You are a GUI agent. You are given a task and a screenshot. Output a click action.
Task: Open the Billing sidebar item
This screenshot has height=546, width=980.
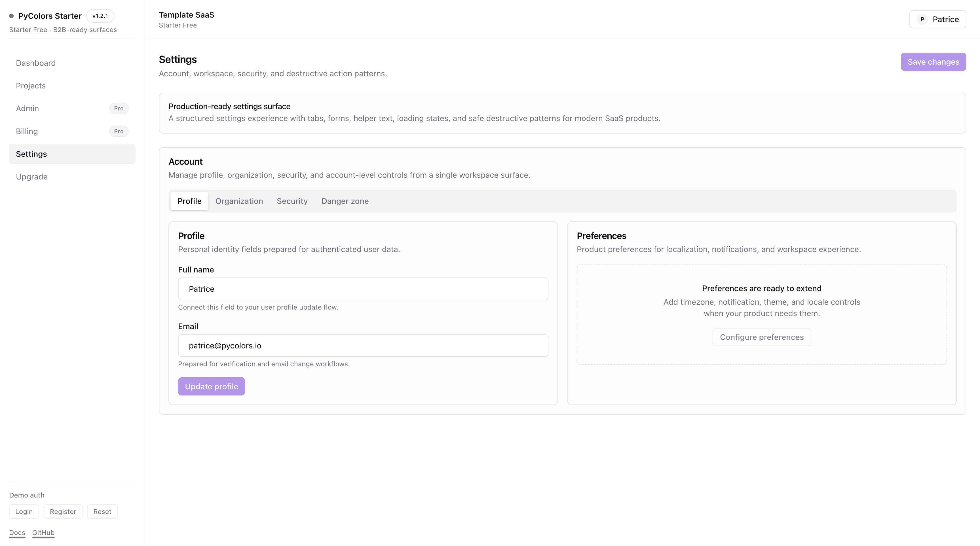click(72, 131)
